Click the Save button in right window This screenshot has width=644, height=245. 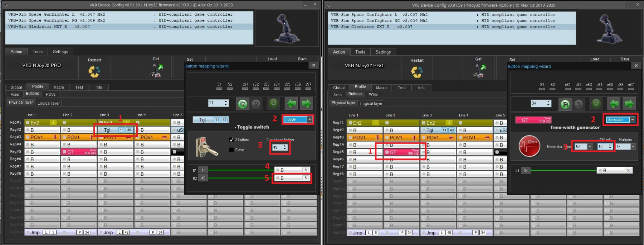pos(625,59)
